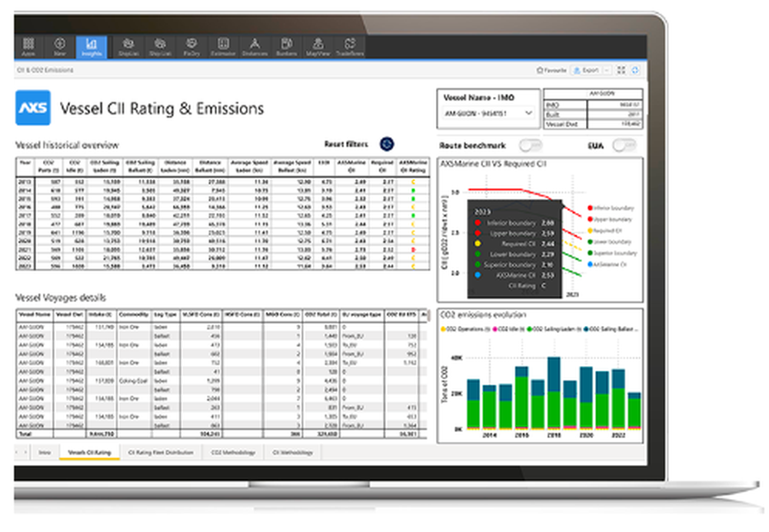Click the CO2 Sailing Laden legend item

[x=554, y=329]
